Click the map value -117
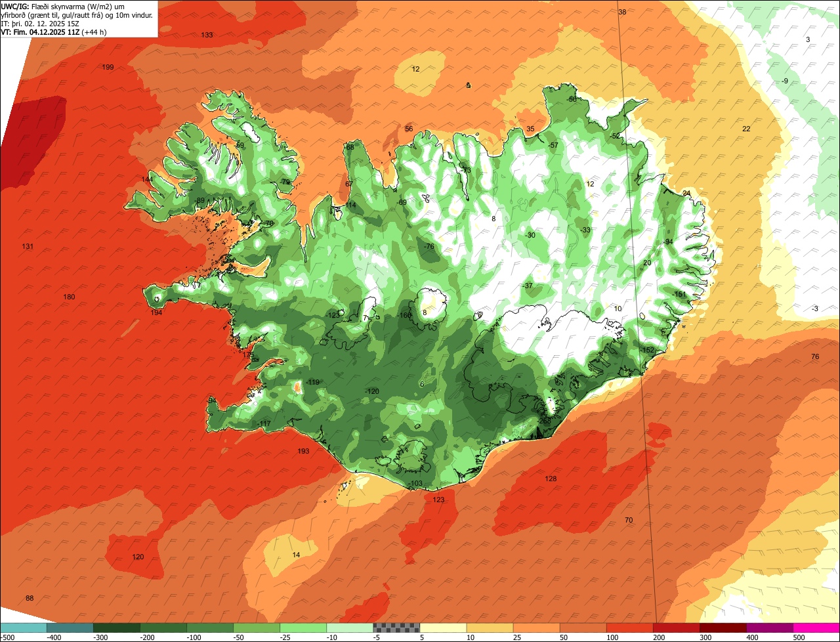The height and width of the screenshot is (642, 840). (264, 423)
